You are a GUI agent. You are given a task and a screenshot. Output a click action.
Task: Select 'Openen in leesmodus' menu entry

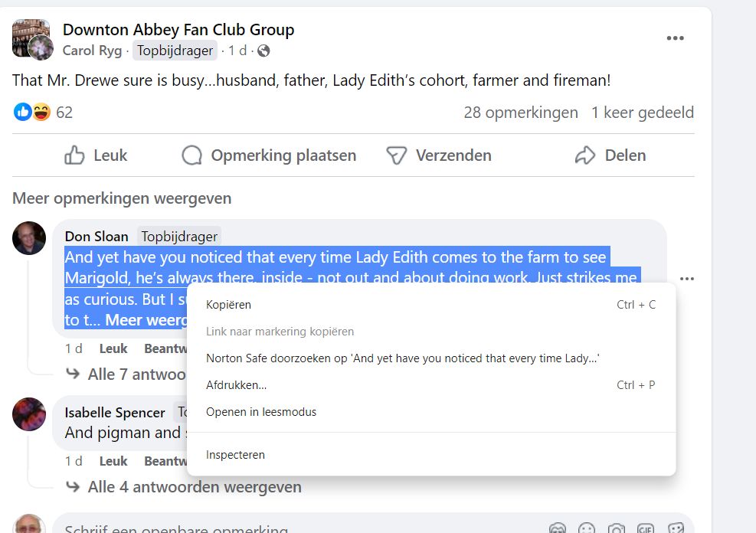[x=261, y=412]
